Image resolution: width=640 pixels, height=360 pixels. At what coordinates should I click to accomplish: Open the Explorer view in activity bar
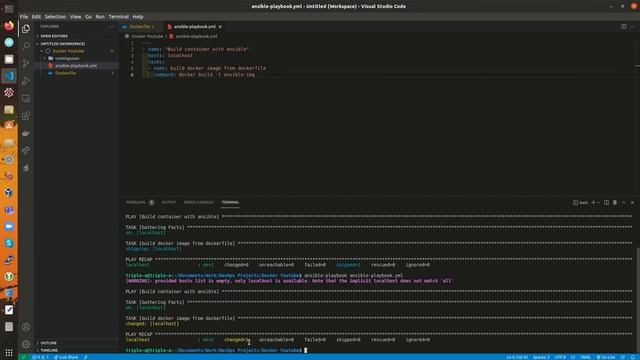click(26, 29)
